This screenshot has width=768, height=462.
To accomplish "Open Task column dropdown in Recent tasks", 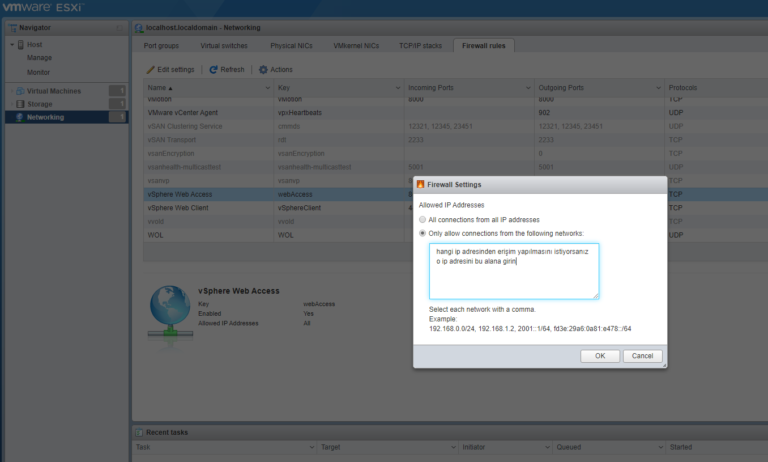I will click(x=312, y=447).
